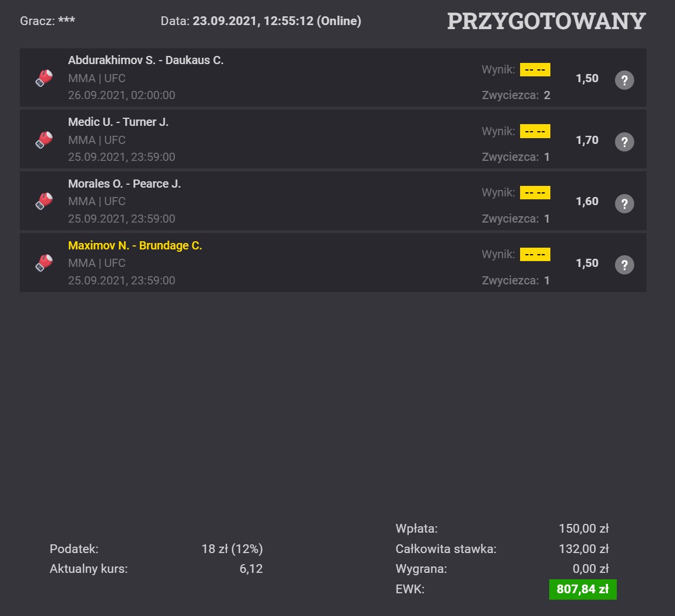
Task: Click the boxing glove icon for the Abdurakhimov fight
Action: tap(44, 78)
